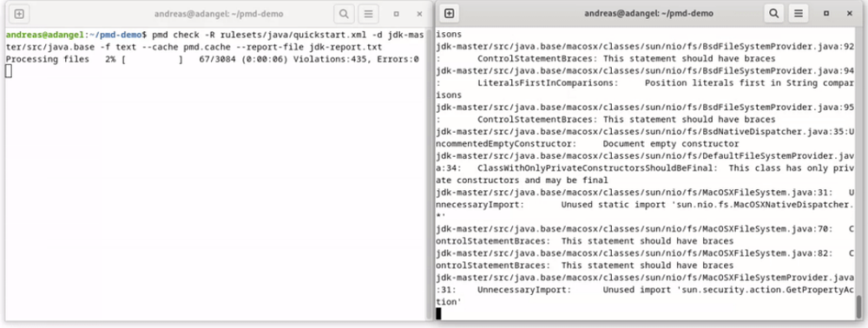Click 'Unused static import' message text
This screenshot has height=328, width=868.
click(x=707, y=205)
